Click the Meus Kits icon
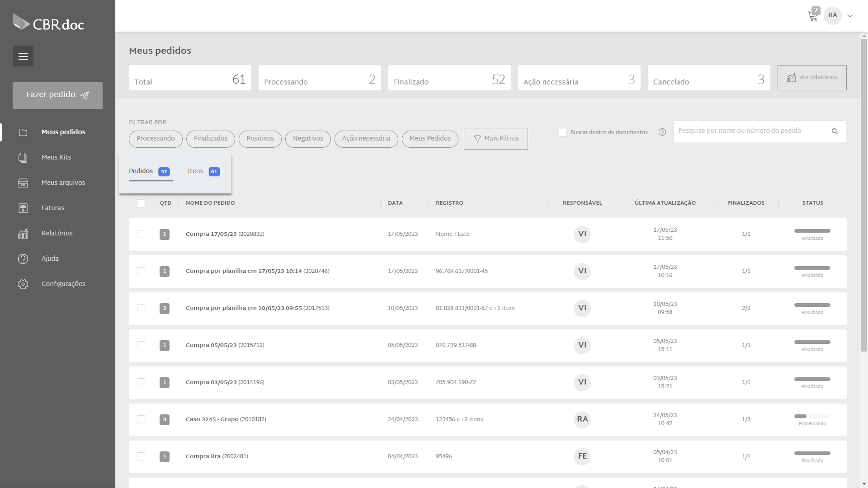868x488 pixels. click(23, 158)
